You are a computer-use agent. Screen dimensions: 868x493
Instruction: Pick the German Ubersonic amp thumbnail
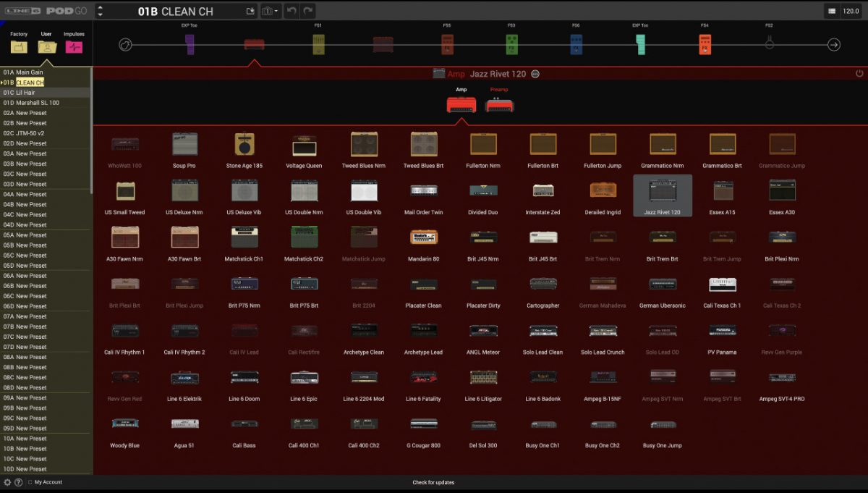pos(663,284)
